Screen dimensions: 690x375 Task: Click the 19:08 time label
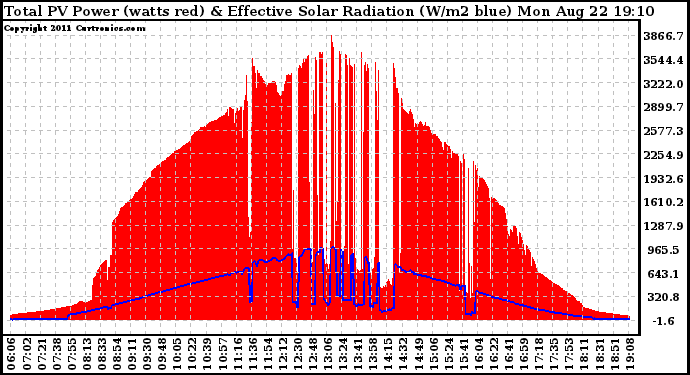[629, 354]
